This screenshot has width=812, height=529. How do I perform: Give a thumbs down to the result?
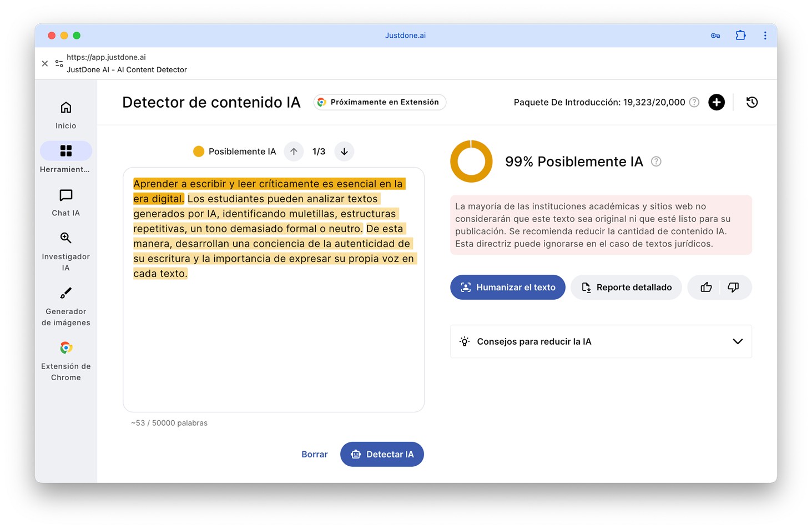click(x=733, y=287)
